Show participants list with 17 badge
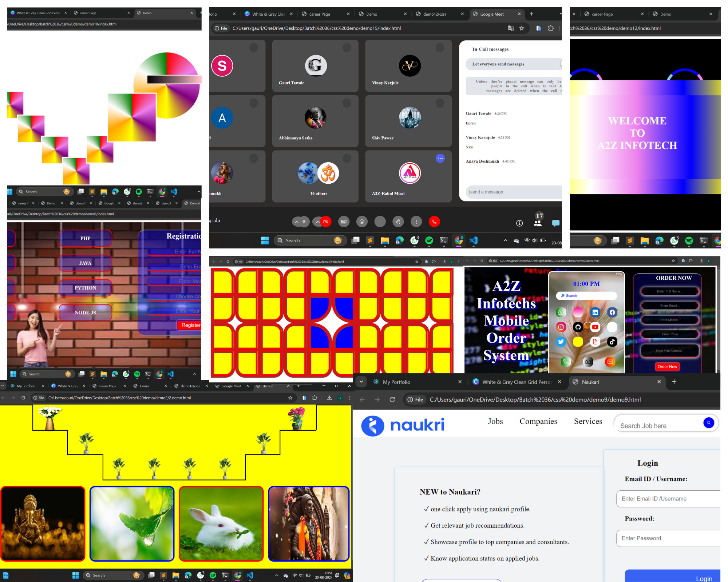The height and width of the screenshot is (582, 728). pos(538,220)
